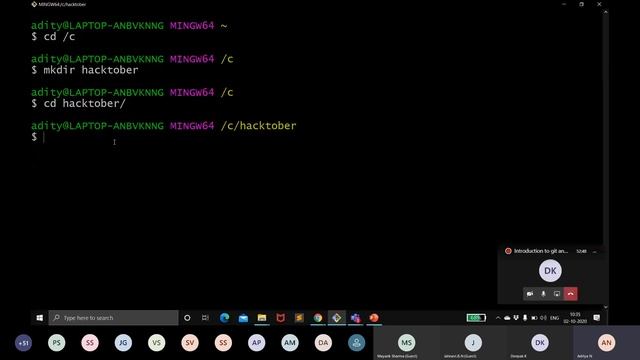Click the terminal cursor at the last prompt
This screenshot has width=640, height=360.
44,138
